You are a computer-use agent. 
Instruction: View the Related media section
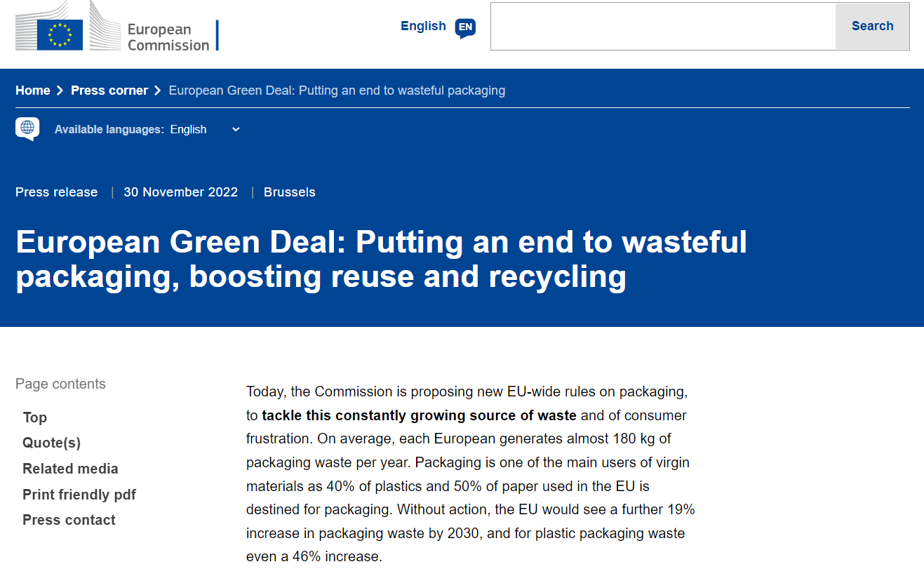click(70, 468)
